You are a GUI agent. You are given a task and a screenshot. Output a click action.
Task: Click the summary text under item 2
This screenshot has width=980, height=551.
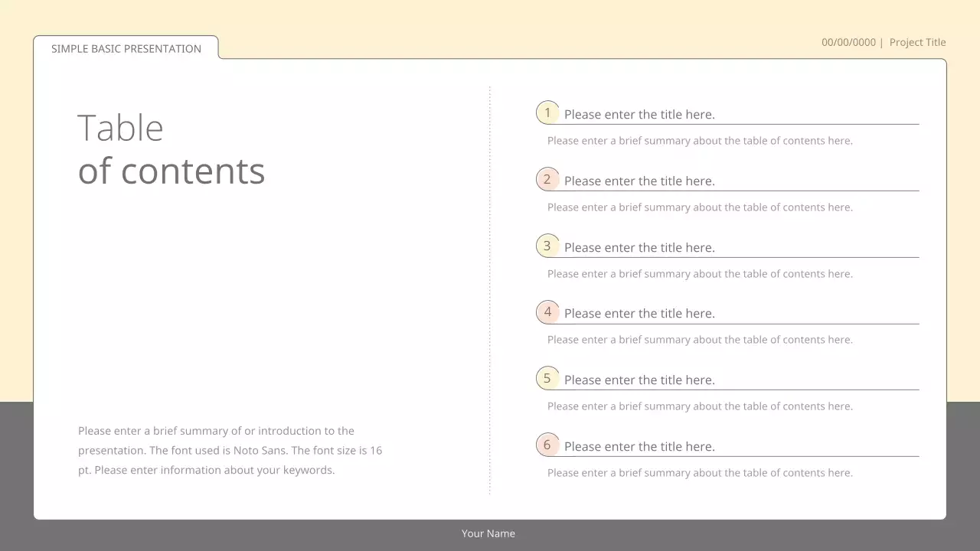coord(699,207)
